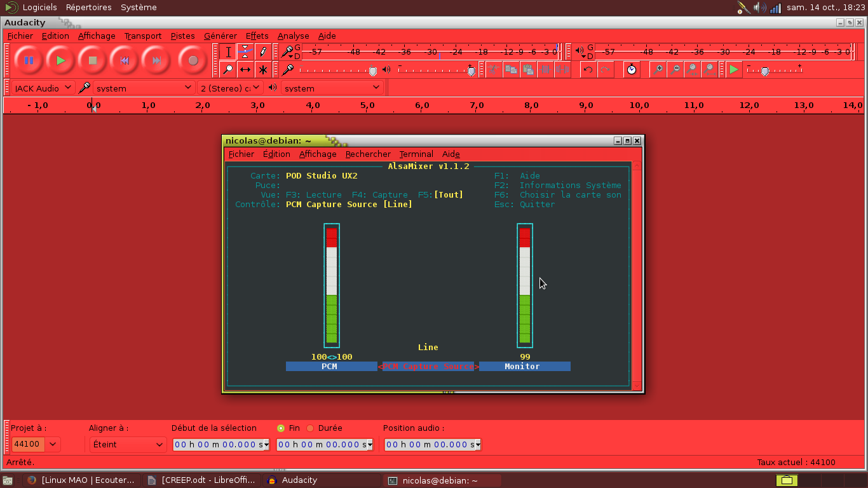Open the terminal's Rechercher menu
This screenshot has height=488, width=868.
click(369, 154)
